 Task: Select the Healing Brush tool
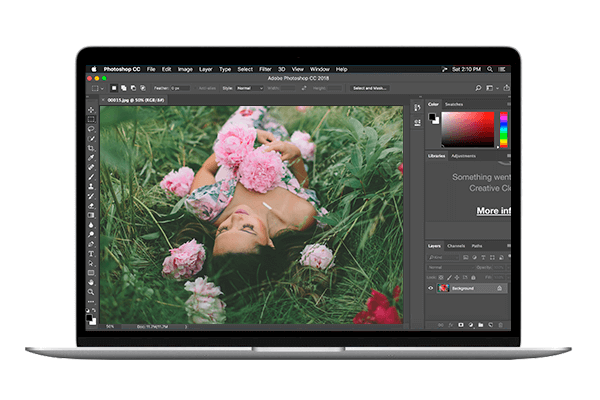pyautogui.click(x=91, y=167)
